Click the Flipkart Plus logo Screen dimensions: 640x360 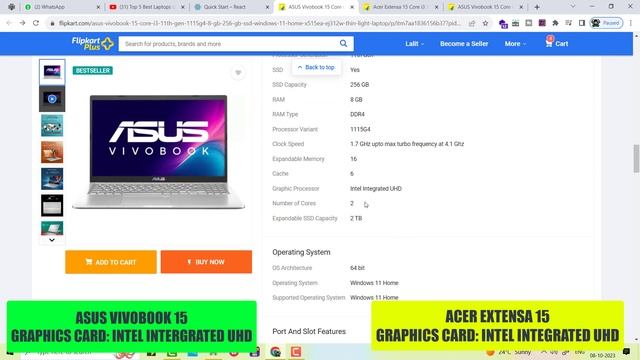[x=92, y=43]
